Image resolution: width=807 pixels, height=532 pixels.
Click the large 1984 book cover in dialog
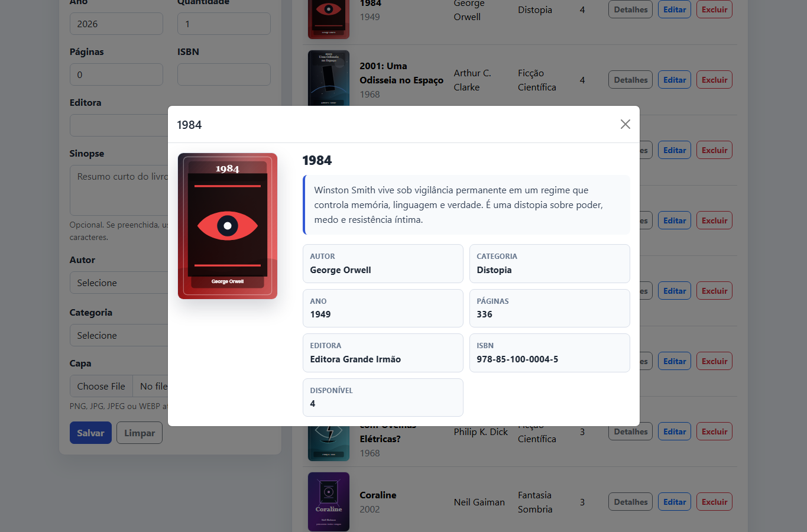(x=228, y=226)
